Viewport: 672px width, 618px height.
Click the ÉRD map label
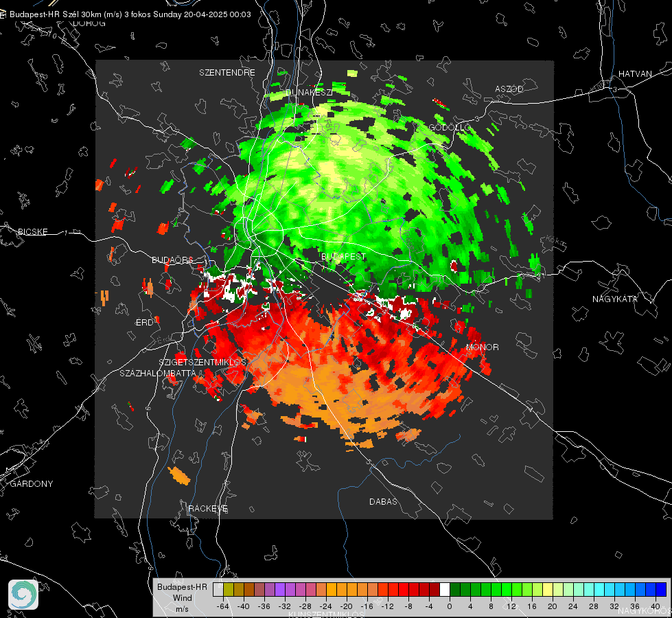tap(144, 323)
